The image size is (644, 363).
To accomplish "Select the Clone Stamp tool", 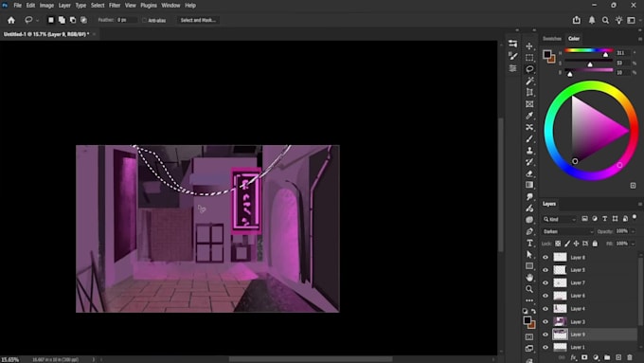I will 529,151.
